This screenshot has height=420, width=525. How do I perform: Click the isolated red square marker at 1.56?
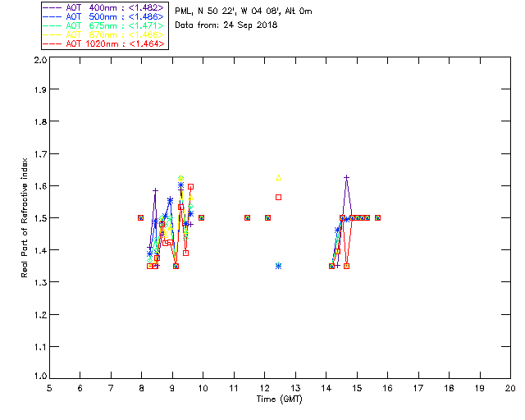(x=279, y=197)
